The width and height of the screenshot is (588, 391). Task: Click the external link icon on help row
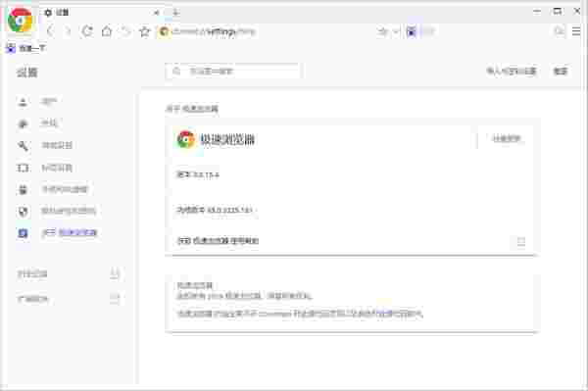point(521,241)
